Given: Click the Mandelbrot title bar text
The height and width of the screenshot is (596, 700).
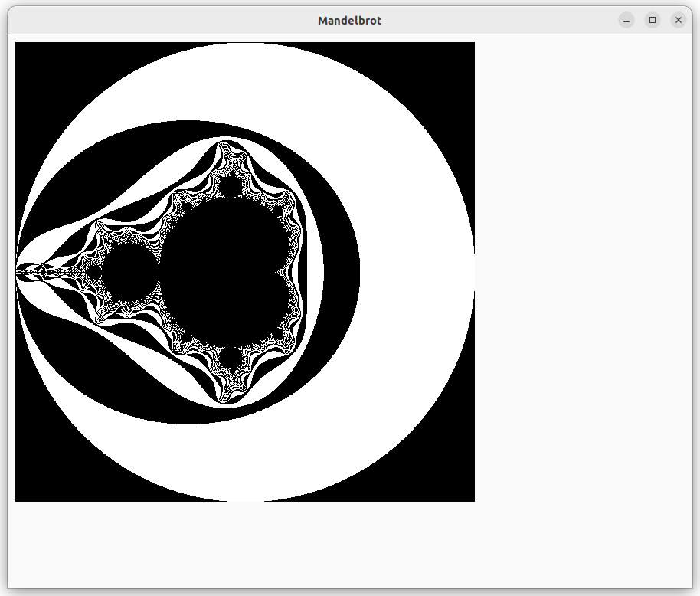Looking at the screenshot, I should (x=349, y=21).
